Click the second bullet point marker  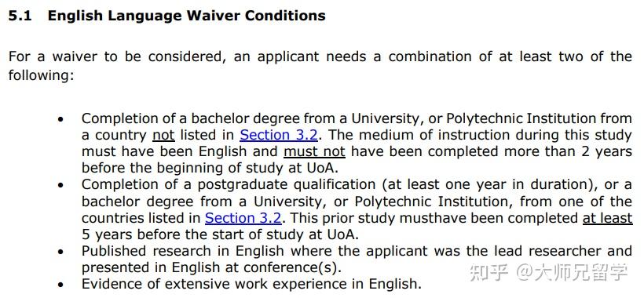(60, 185)
